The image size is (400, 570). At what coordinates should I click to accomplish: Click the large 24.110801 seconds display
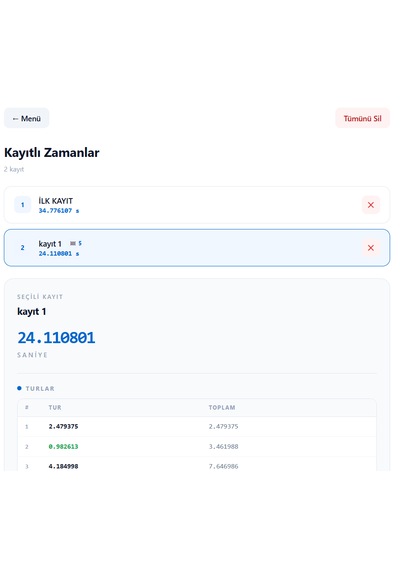click(56, 338)
